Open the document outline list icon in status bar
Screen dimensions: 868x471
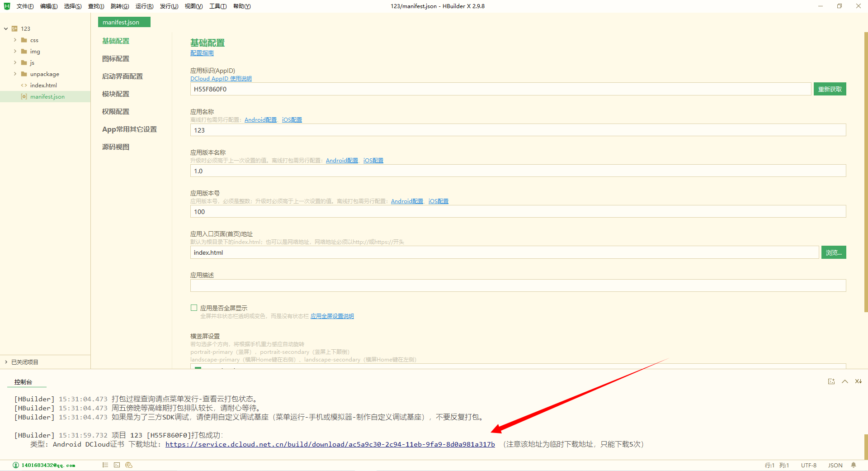point(105,465)
